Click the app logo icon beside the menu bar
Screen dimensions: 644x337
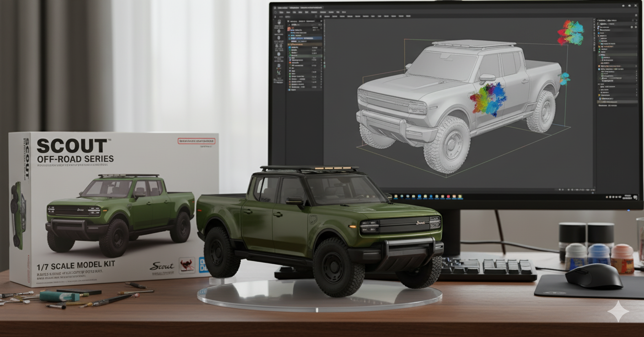(x=275, y=12)
